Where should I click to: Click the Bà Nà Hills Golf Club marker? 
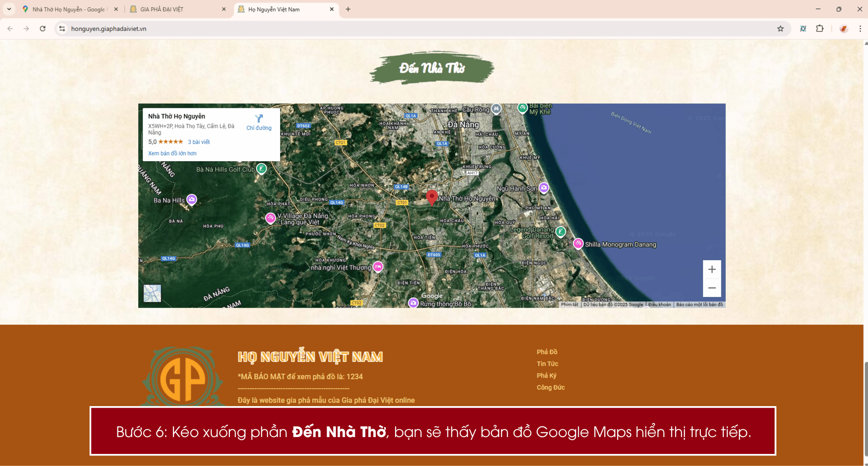[262, 169]
